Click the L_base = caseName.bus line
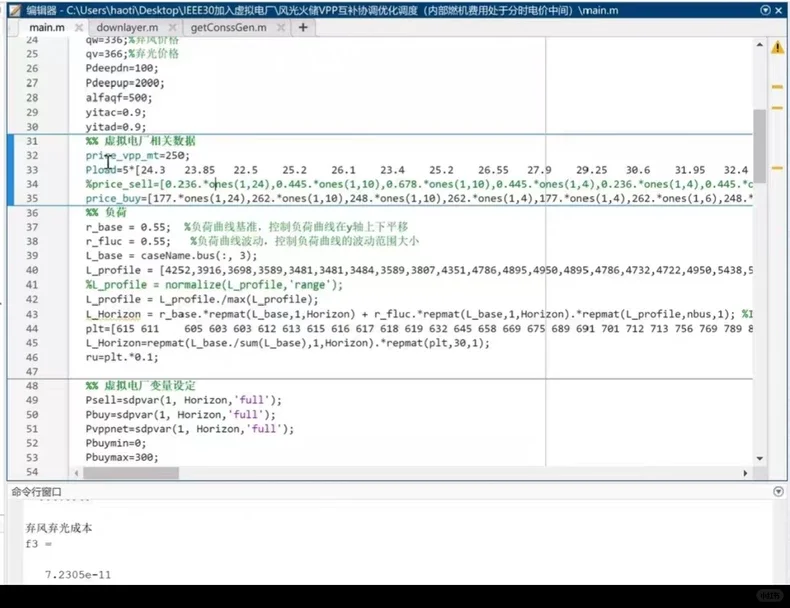790x608 pixels. pos(171,256)
